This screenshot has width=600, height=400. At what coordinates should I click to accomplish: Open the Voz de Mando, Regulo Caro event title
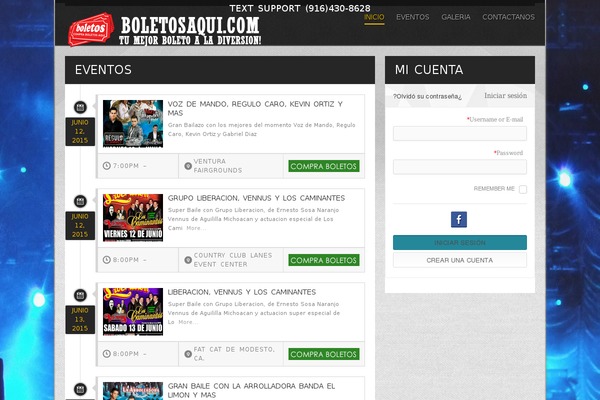(255, 108)
